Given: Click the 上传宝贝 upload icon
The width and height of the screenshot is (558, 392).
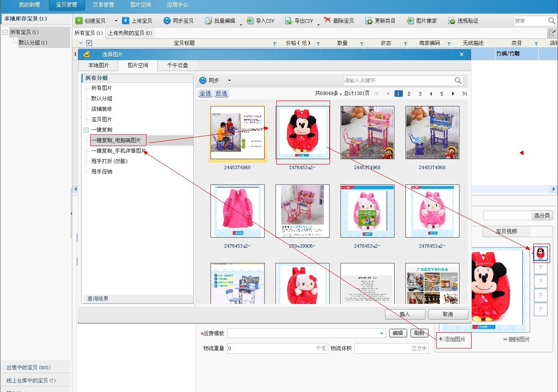Looking at the screenshot, I should [126, 20].
